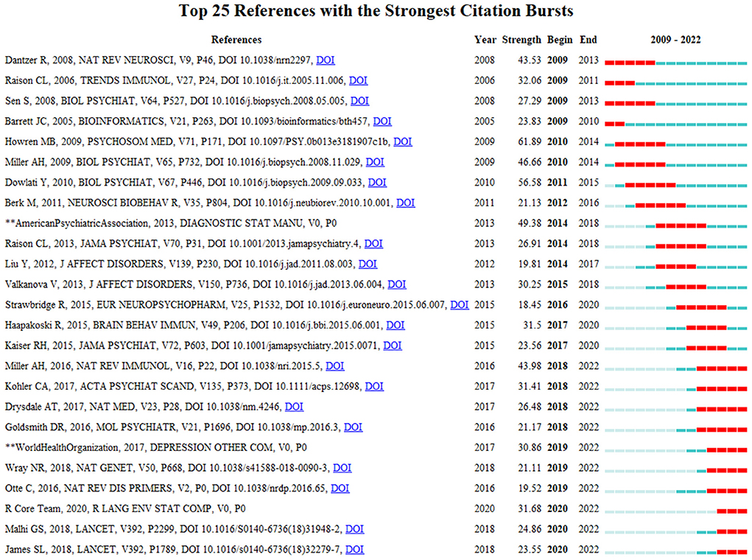Open the DOI link for Dantzer R, 2008
Viewport: 752px width, 560px height.
coord(325,60)
